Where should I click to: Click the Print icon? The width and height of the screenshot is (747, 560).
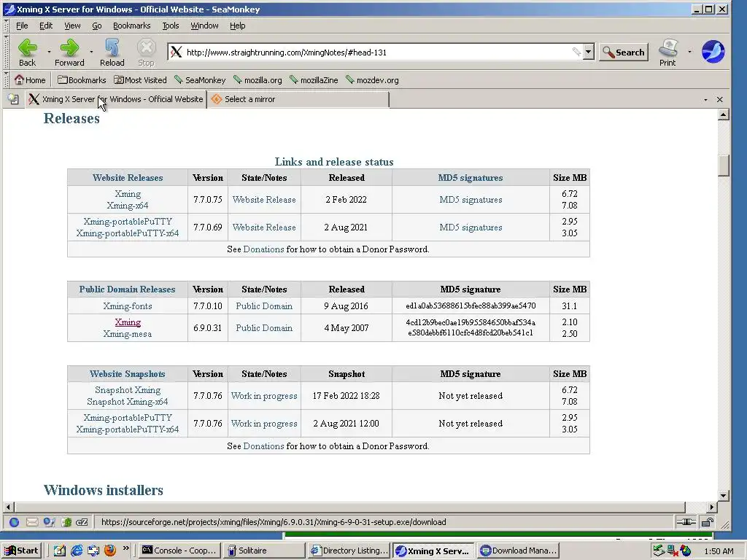click(667, 47)
